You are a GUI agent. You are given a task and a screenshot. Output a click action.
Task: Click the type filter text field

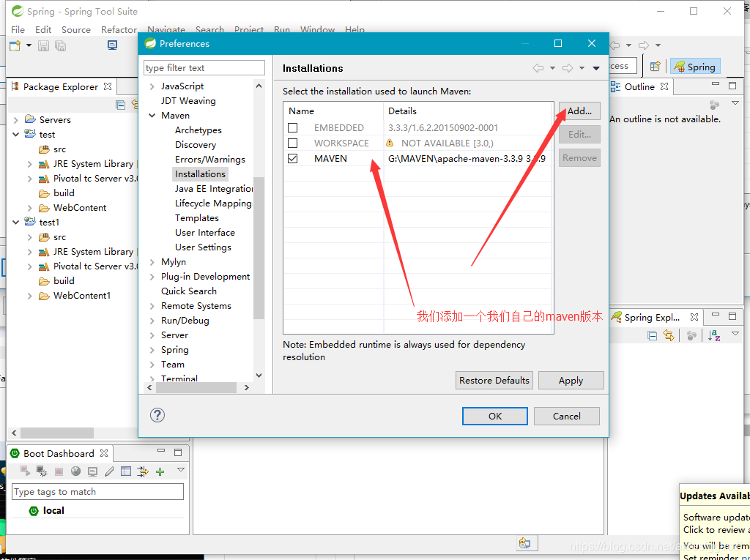[x=204, y=68]
